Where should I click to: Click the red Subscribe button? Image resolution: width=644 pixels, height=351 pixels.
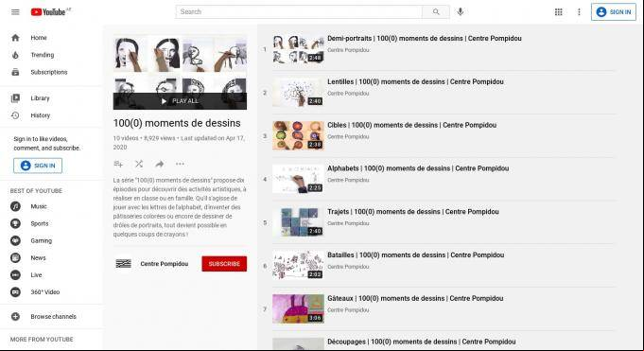[x=224, y=264]
